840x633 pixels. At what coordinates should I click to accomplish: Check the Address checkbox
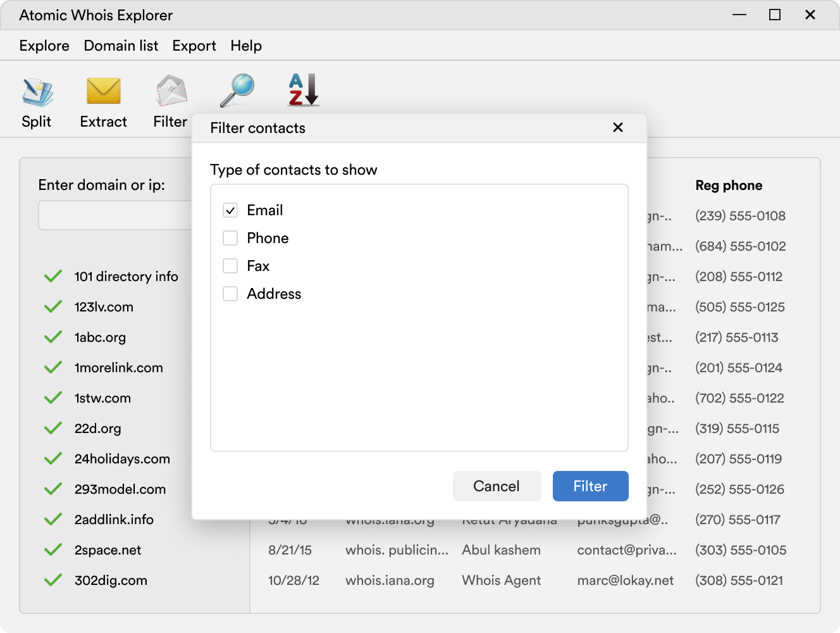pyautogui.click(x=230, y=294)
